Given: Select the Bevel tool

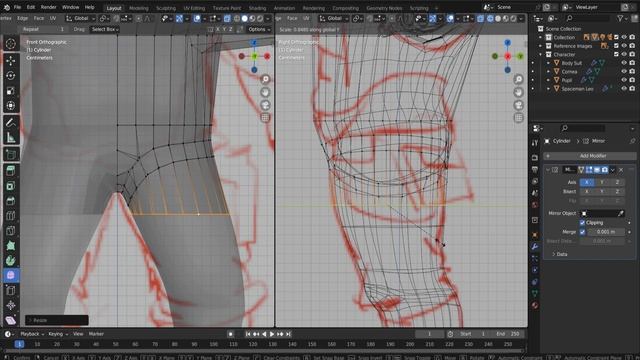Looking at the screenshot, I should (x=11, y=201).
